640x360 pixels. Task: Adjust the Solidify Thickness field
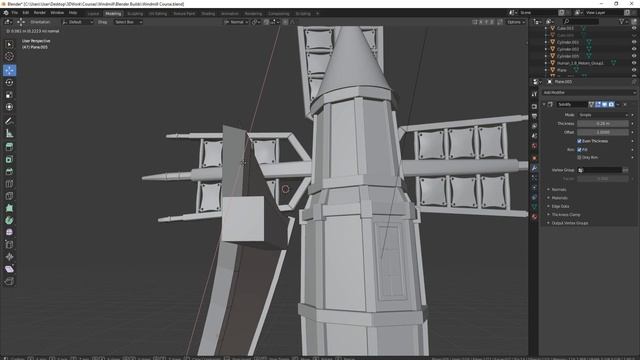click(603, 123)
